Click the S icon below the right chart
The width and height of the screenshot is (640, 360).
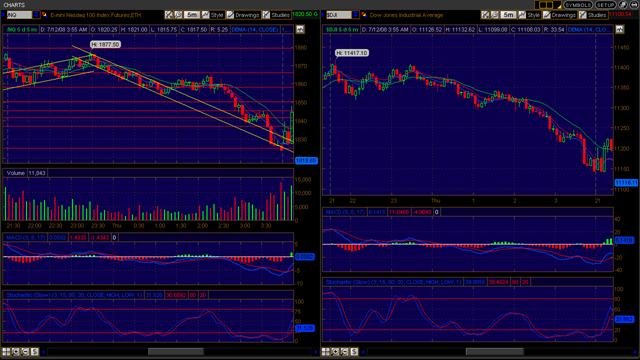[x=354, y=351]
